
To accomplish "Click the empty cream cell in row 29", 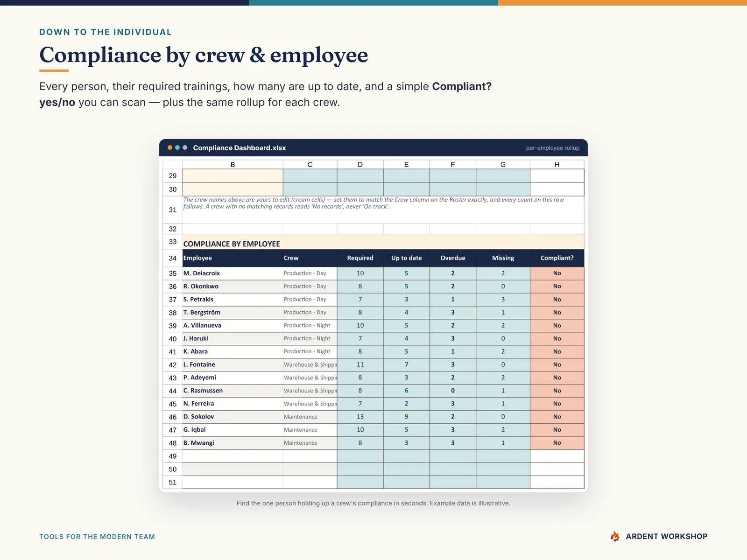I will (x=233, y=176).
